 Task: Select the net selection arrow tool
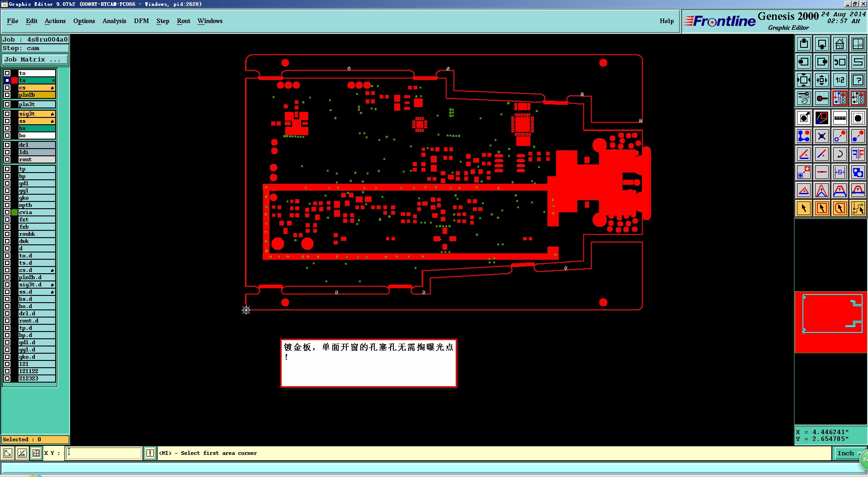tap(858, 208)
